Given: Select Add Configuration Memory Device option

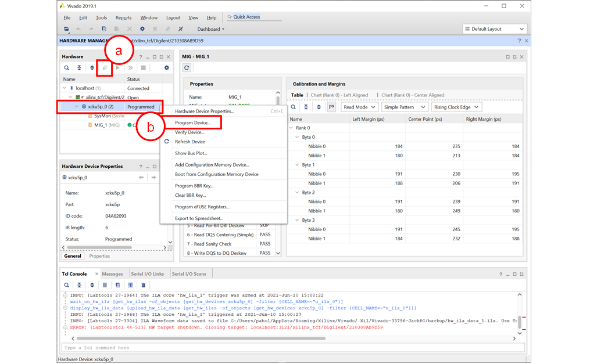Looking at the screenshot, I should pyautogui.click(x=212, y=165).
